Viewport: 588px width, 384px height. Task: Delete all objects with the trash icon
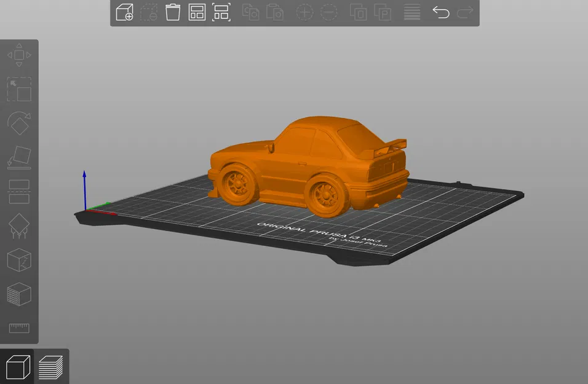click(173, 12)
